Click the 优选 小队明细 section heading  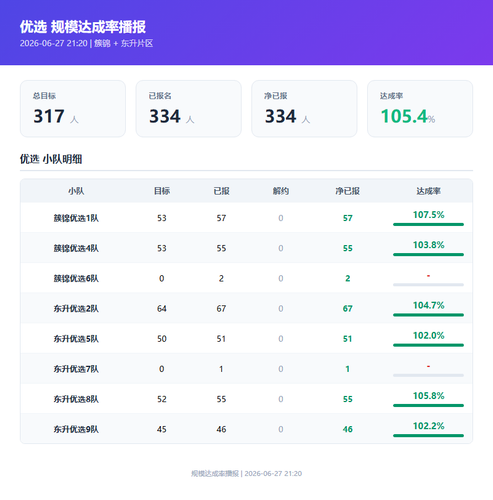51,159
